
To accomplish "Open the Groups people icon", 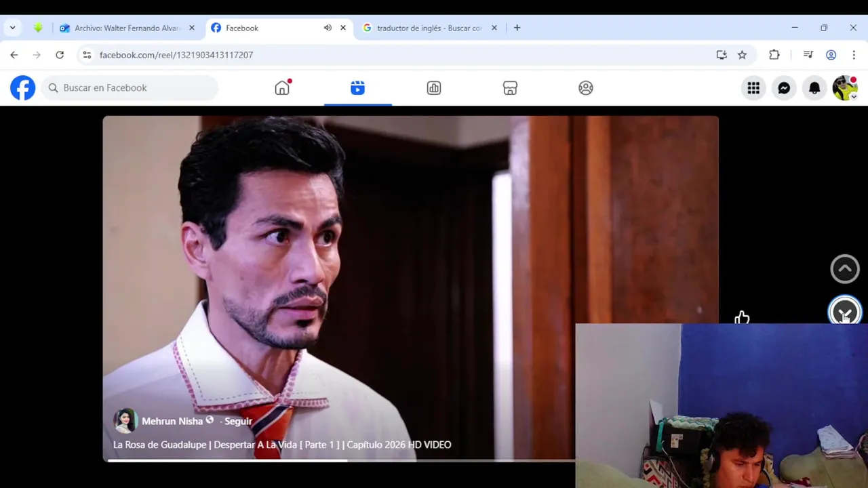I will (x=586, y=88).
